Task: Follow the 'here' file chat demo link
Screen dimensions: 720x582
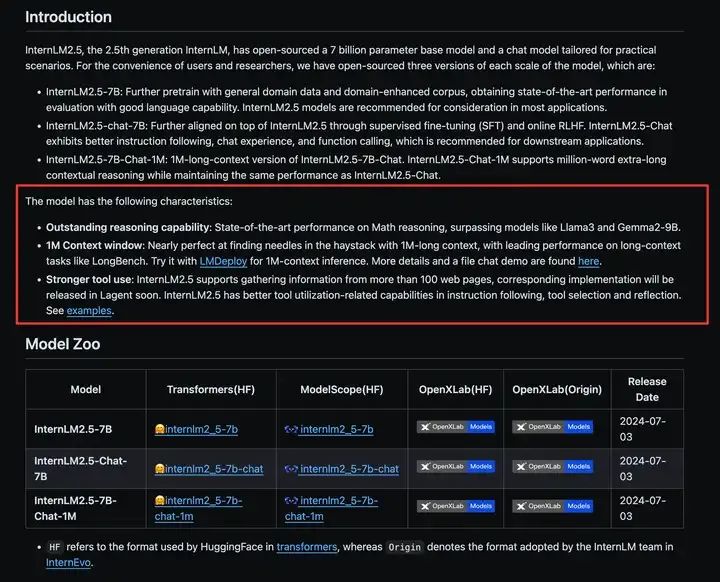Action: click(588, 261)
